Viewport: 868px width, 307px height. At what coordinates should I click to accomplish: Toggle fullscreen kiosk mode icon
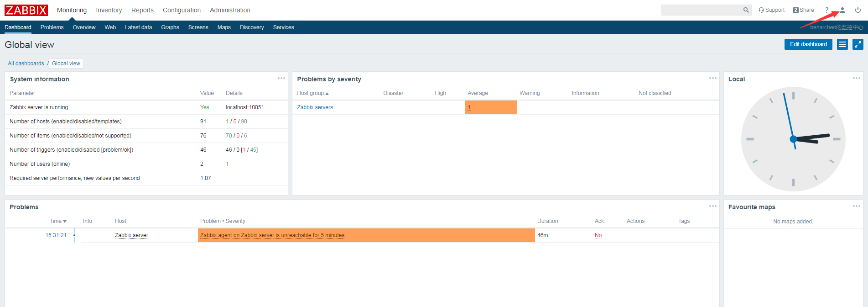click(x=858, y=44)
